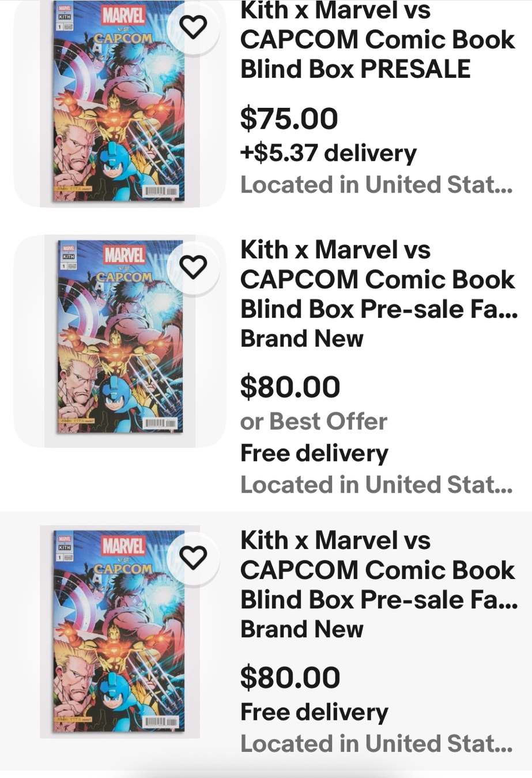Image resolution: width=532 pixels, height=778 pixels.
Task: Tap Brand New in the bottom listing
Action: 301,629
